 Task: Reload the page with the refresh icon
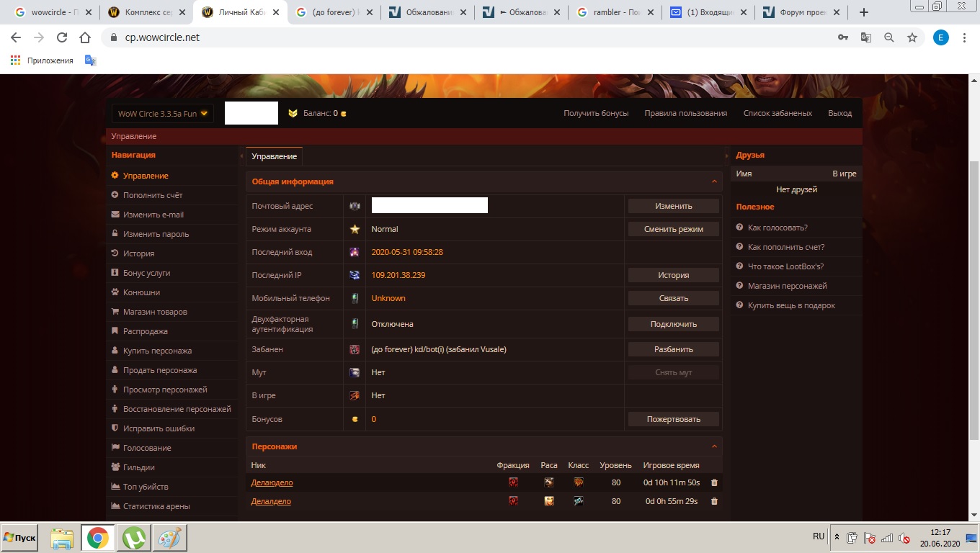pyautogui.click(x=62, y=37)
